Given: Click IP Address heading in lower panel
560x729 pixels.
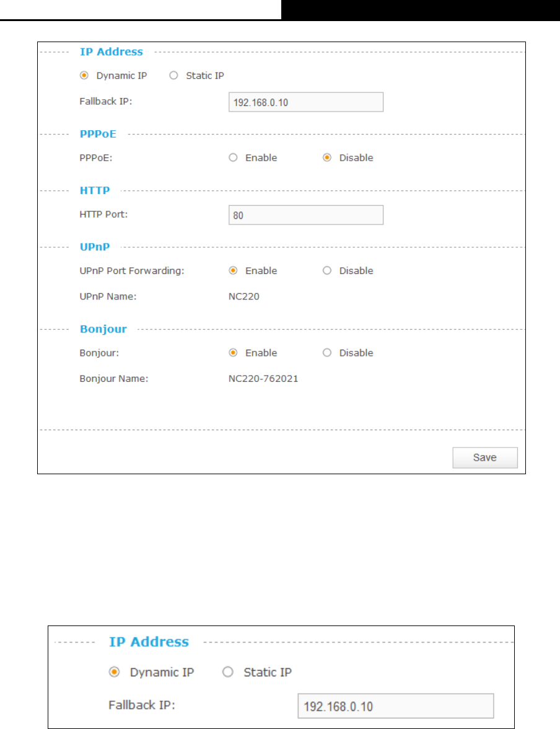Looking at the screenshot, I should tap(149, 642).
